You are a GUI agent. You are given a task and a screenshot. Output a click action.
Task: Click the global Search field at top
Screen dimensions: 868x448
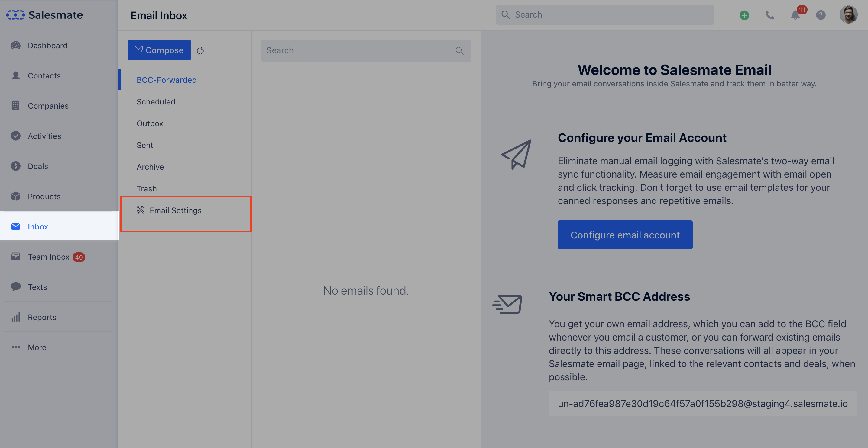pyautogui.click(x=604, y=15)
